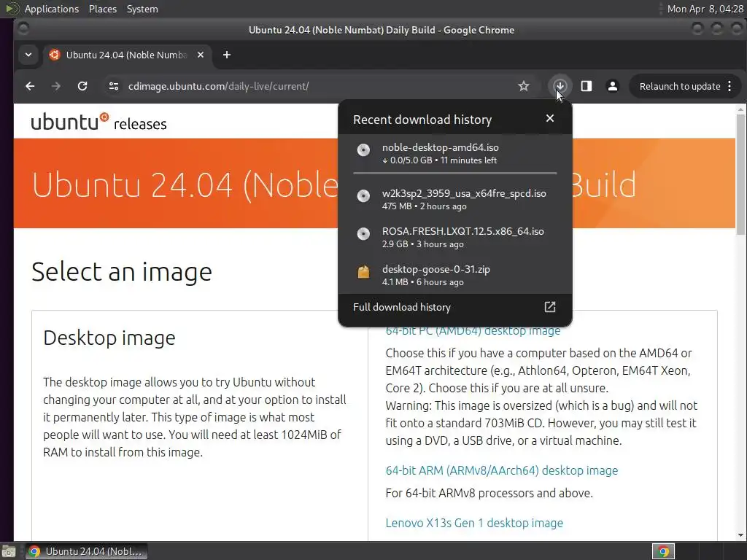The image size is (747, 560).
Task: Open Lenovo X13s Gen 1 desktop image link
Action: tap(474, 523)
